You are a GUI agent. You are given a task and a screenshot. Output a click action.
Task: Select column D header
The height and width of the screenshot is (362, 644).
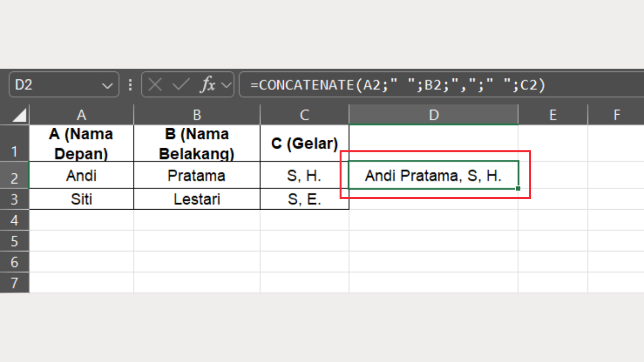tap(434, 115)
